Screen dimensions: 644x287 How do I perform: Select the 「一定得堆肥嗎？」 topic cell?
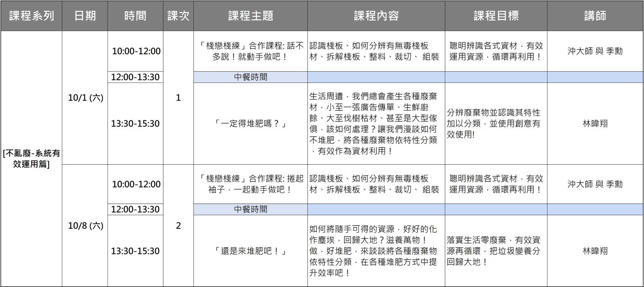(x=251, y=124)
